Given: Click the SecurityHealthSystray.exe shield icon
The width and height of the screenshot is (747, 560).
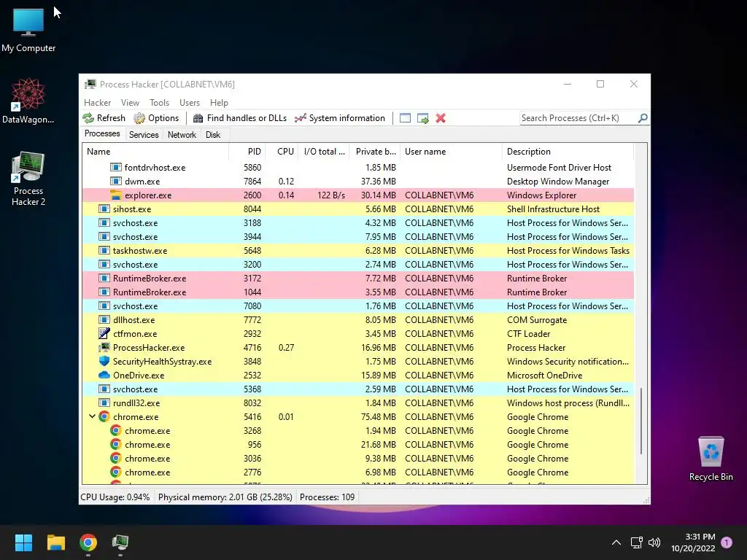Looking at the screenshot, I should click(x=104, y=361).
